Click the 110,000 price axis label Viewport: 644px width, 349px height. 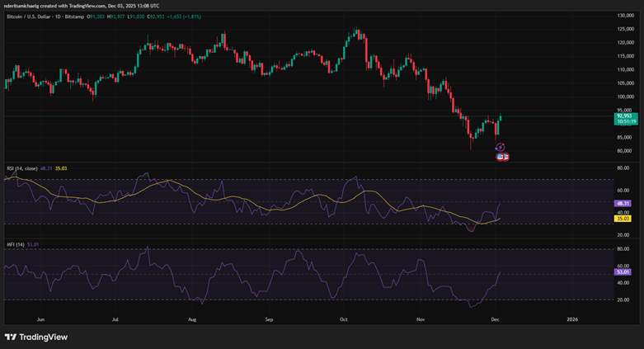(x=626, y=69)
